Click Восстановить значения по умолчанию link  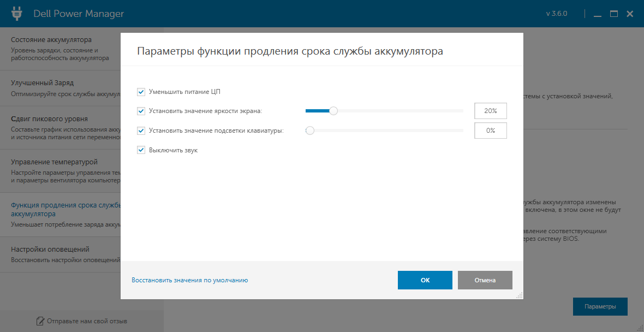[x=190, y=280]
